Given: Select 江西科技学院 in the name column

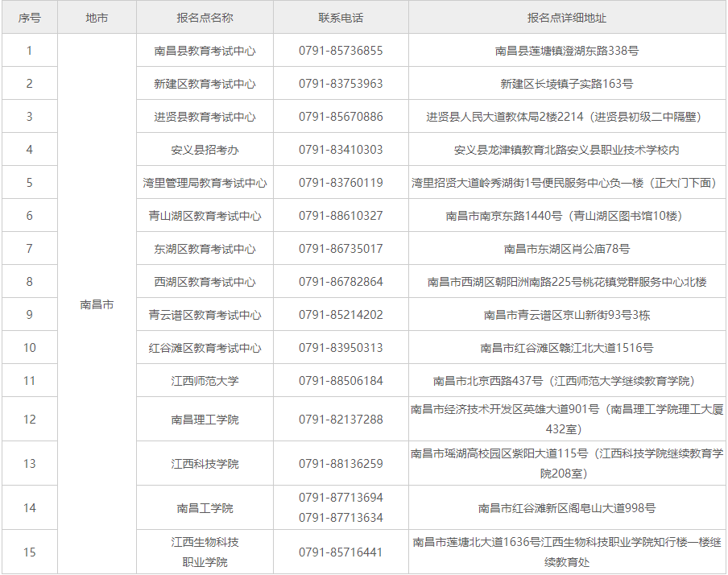Looking at the screenshot, I should 206,462.
